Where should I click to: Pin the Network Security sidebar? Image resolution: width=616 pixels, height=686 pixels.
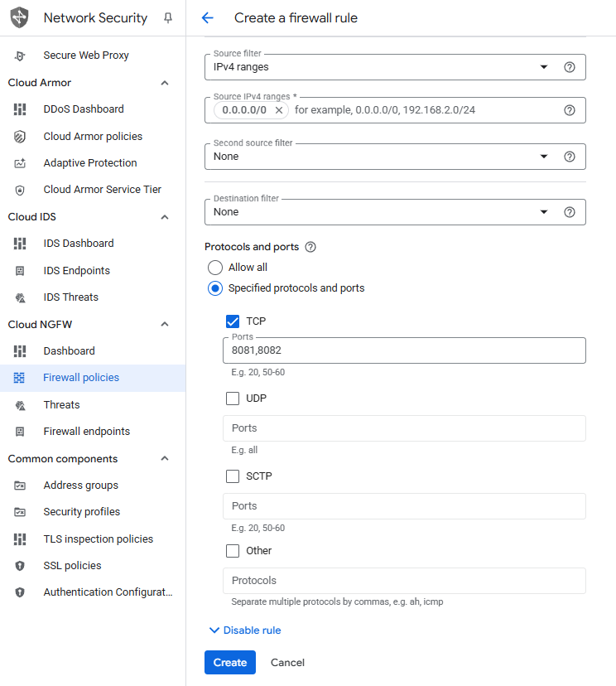(168, 18)
